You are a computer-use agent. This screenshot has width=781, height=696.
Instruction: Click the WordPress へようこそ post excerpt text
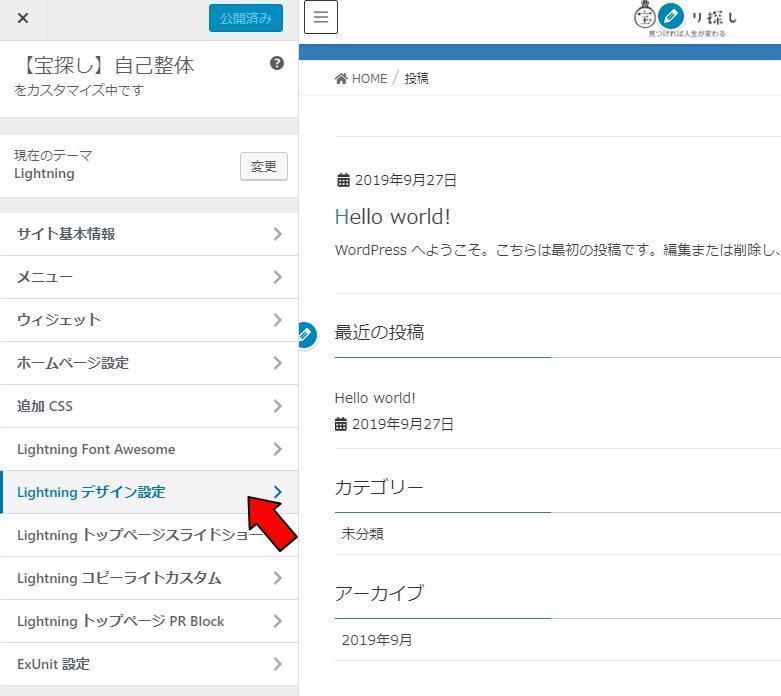click(558, 250)
